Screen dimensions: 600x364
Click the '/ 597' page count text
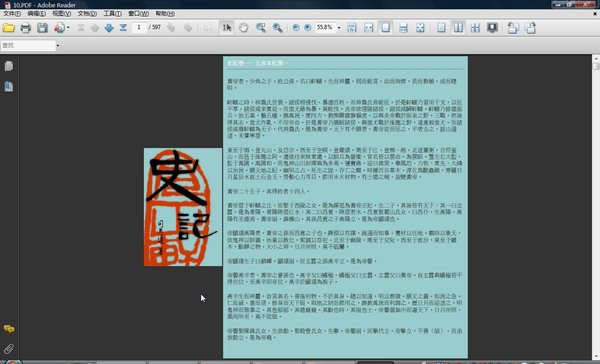coord(155,27)
